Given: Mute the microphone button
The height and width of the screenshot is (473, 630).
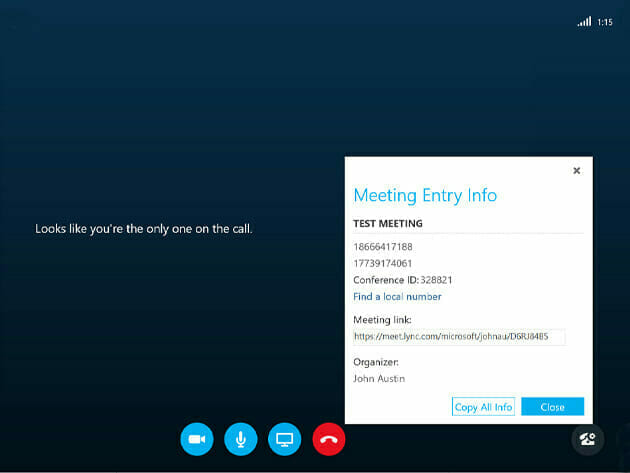Looking at the screenshot, I should pos(241,439).
